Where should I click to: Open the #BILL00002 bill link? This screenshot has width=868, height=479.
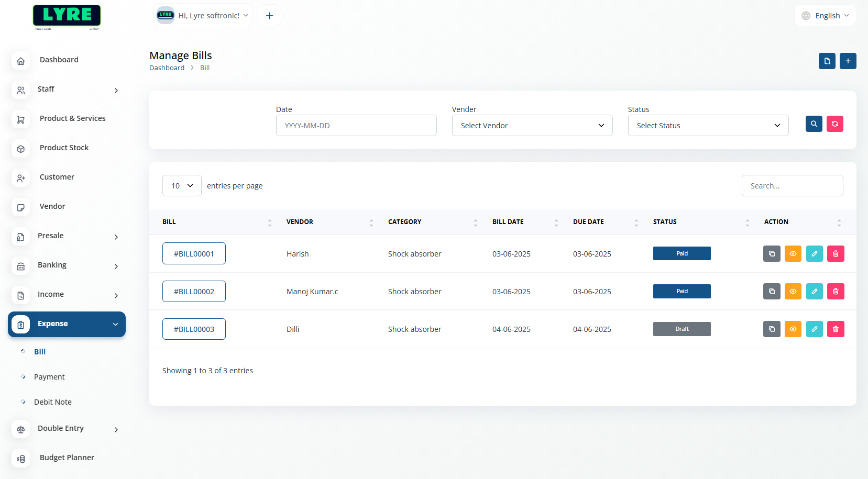click(194, 292)
